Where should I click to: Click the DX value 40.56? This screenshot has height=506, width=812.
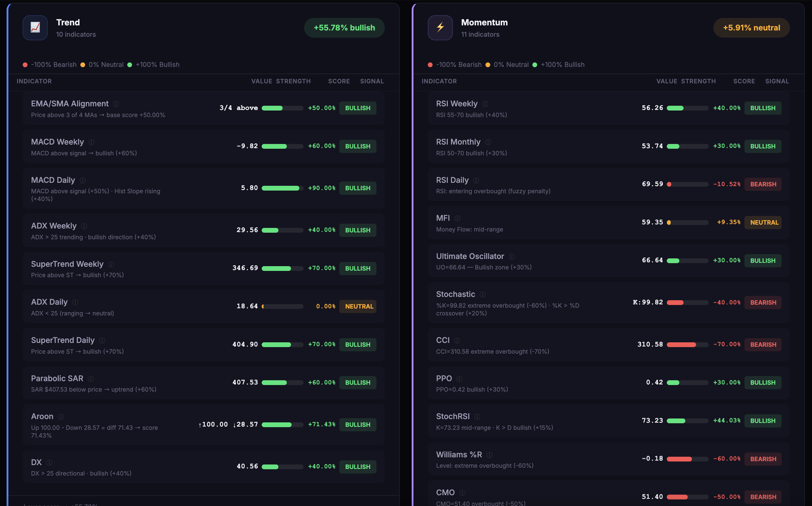[x=247, y=467]
